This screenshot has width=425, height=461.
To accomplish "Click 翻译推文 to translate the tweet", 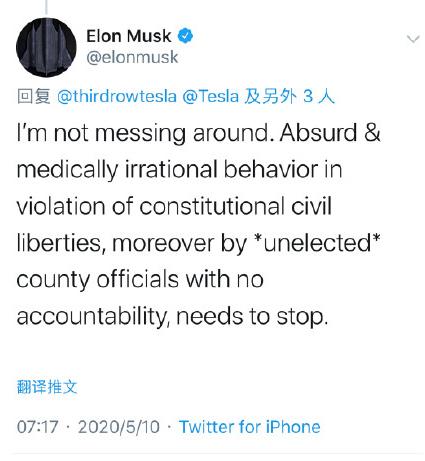I will pyautogui.click(x=47, y=387).
